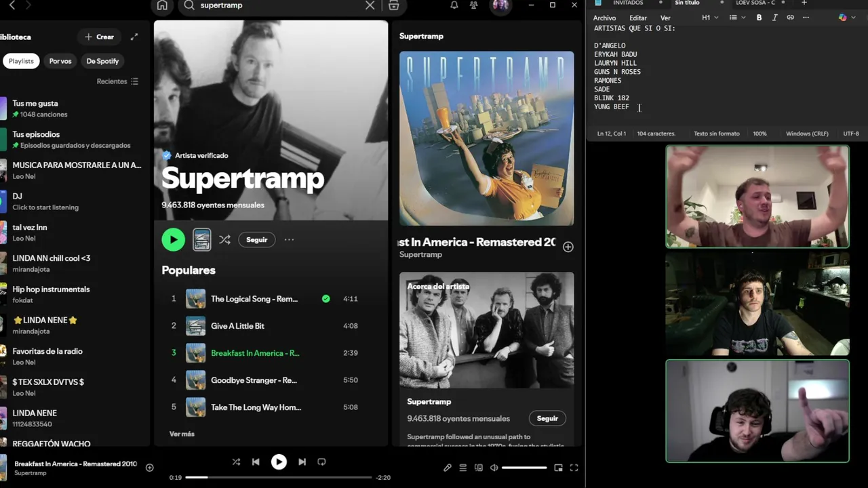
Task: Play Goodbye Stranger track row
Action: pyautogui.click(x=271, y=380)
